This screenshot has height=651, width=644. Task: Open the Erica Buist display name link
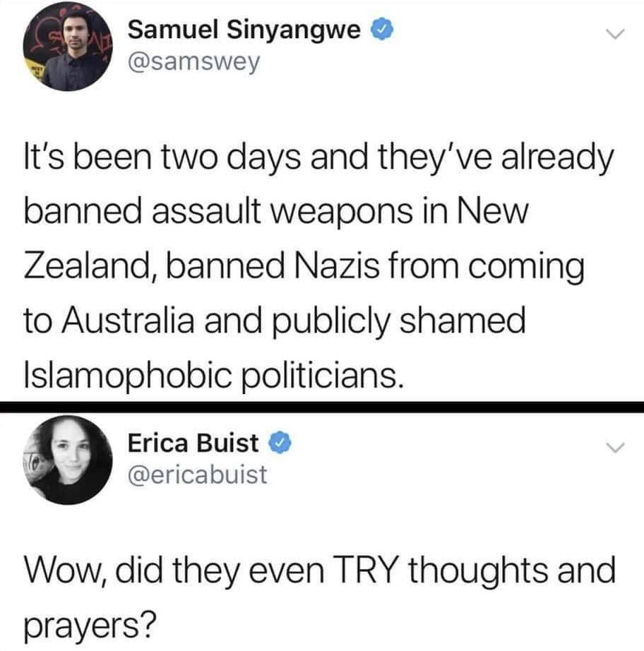pos(193,443)
